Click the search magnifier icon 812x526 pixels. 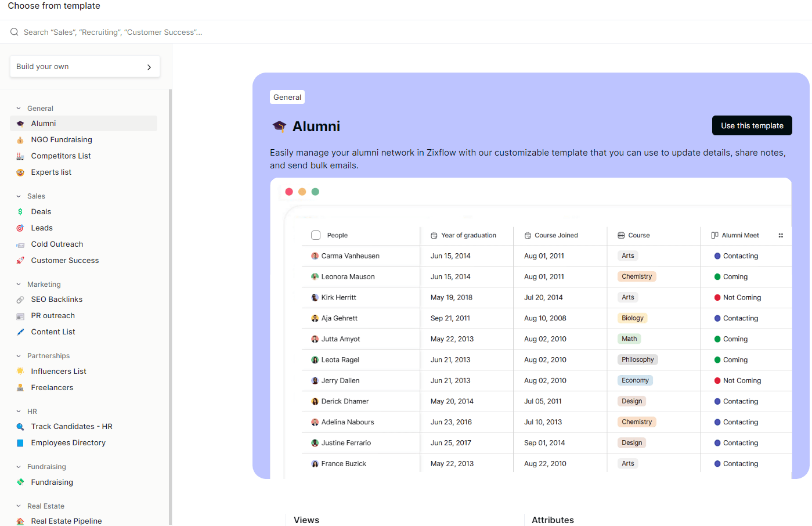pos(14,32)
